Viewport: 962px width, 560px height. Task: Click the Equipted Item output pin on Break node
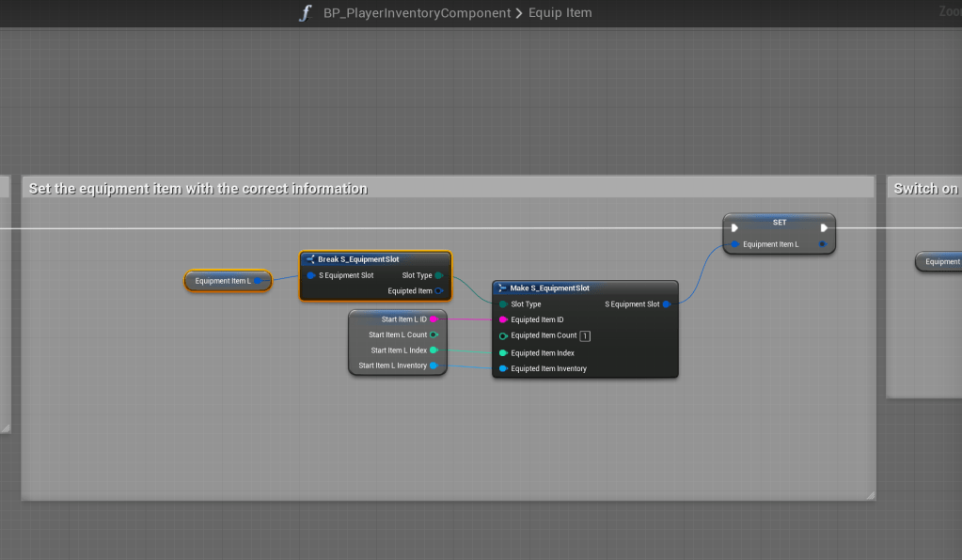point(439,291)
